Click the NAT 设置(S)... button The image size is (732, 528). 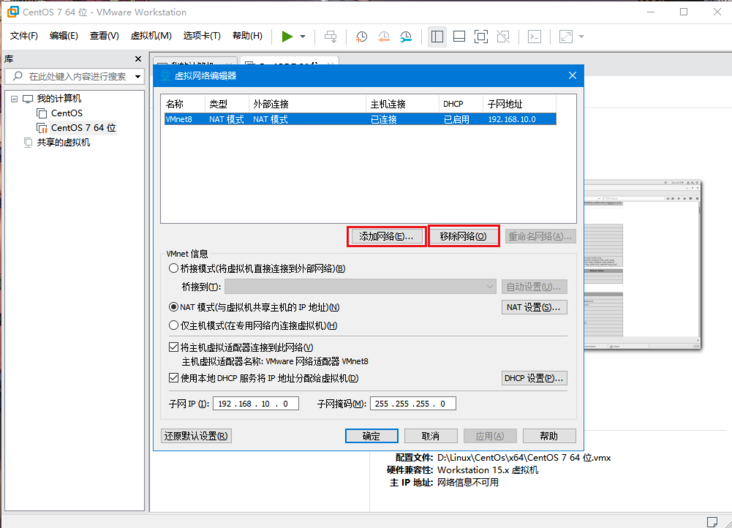pyautogui.click(x=535, y=307)
